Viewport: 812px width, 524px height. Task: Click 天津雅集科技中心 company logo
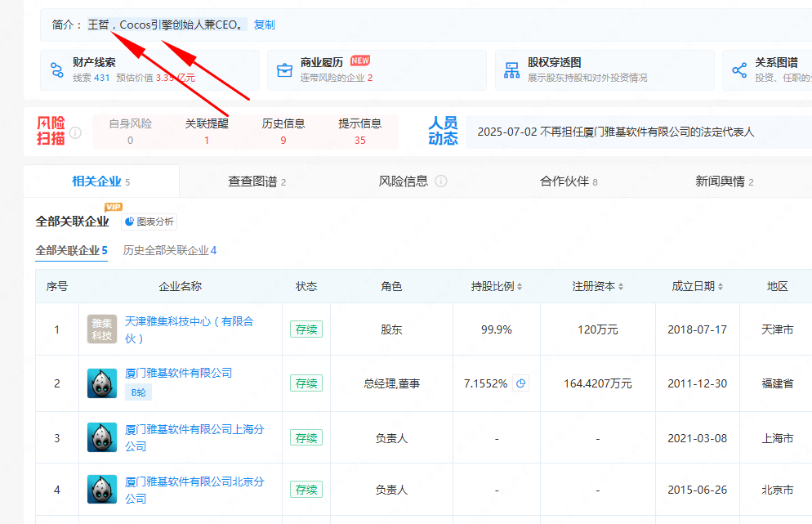pyautogui.click(x=101, y=329)
